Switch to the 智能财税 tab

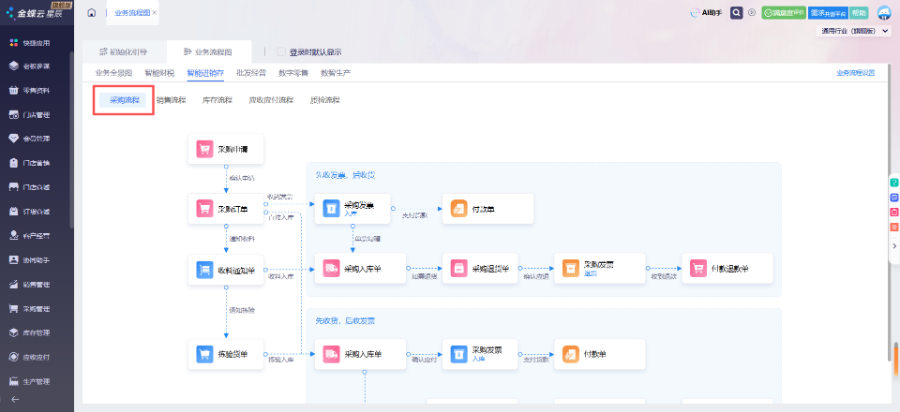tap(159, 73)
